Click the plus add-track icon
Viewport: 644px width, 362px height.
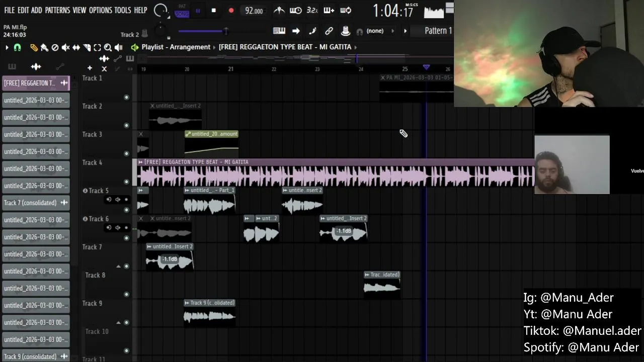[x=90, y=68]
